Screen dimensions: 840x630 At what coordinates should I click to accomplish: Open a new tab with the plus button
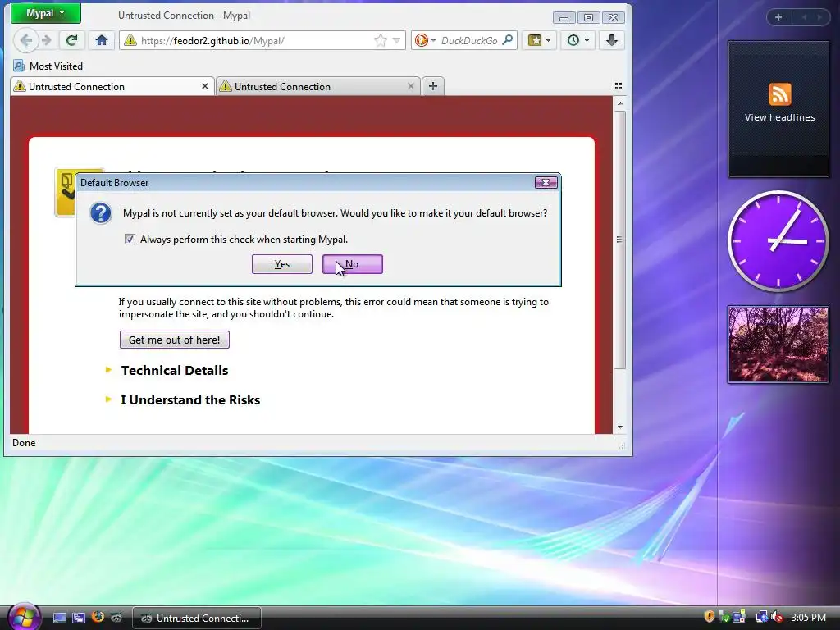point(433,86)
